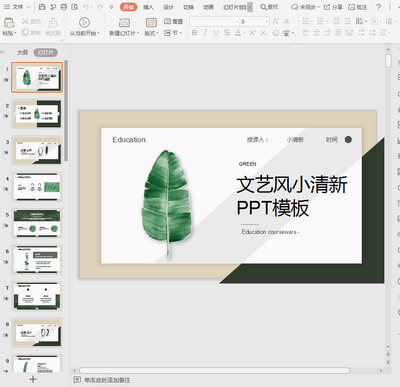
Task: Toggle Underline formatting
Action: coord(216,33)
